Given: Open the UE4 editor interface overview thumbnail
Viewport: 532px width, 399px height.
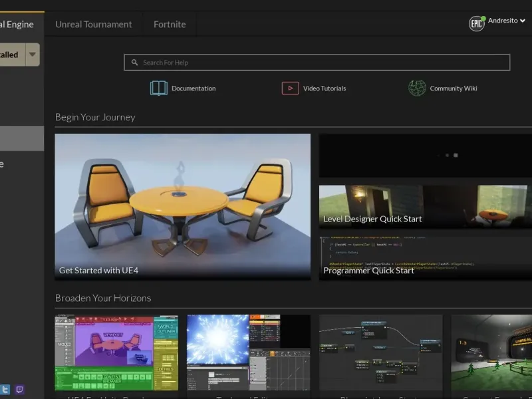Looking at the screenshot, I should pos(116,352).
